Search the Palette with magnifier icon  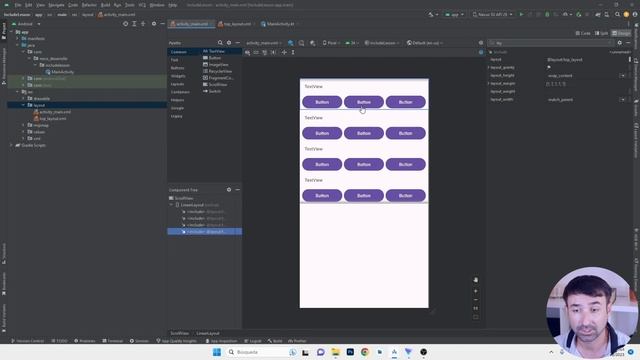click(x=220, y=42)
